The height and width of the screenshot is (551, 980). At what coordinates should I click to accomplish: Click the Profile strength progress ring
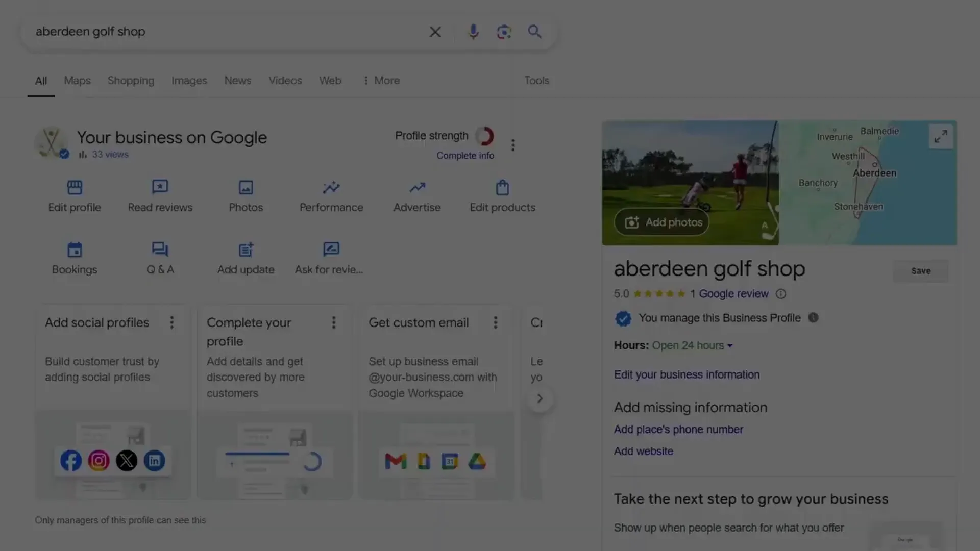[484, 136]
